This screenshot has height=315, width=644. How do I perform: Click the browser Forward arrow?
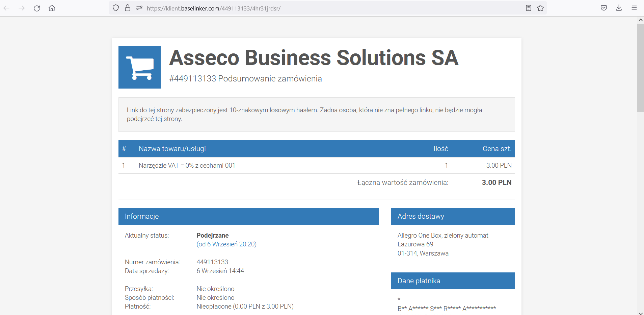click(22, 8)
